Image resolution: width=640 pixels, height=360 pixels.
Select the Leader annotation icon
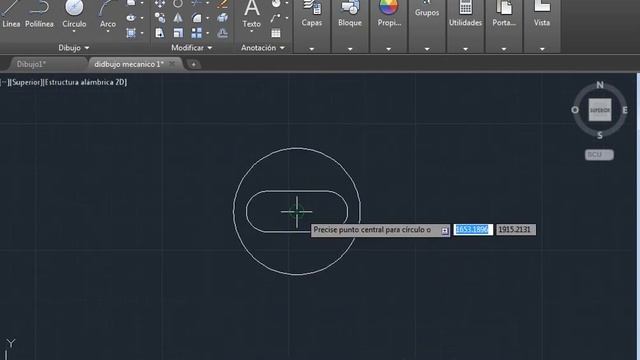click(276, 18)
